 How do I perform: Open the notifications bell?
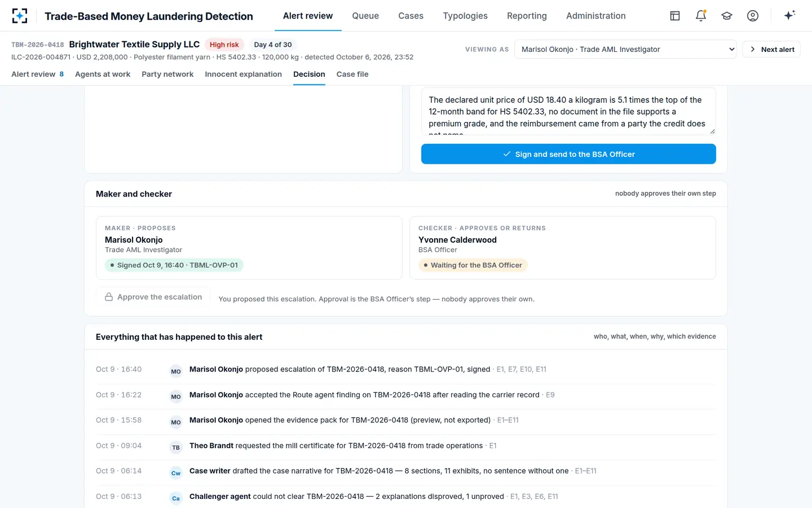701,16
